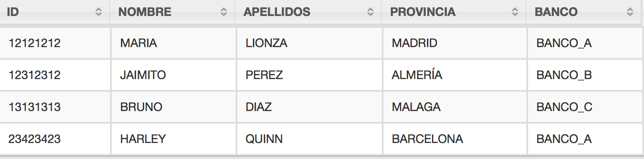This screenshot has width=644, height=159.
Task: Click the PROVINCIA header label
Action: tap(423, 12)
